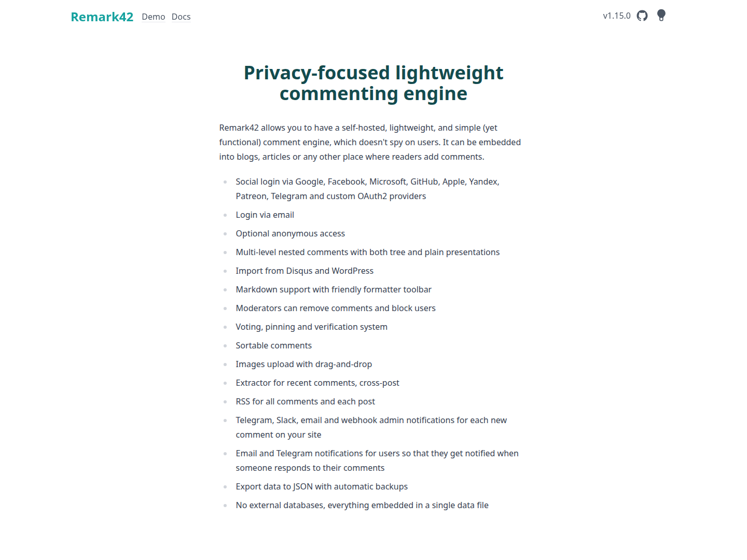Click 'Images upload with drag-and-drop' item
Viewport: 747px width, 560px height.
pos(303,364)
